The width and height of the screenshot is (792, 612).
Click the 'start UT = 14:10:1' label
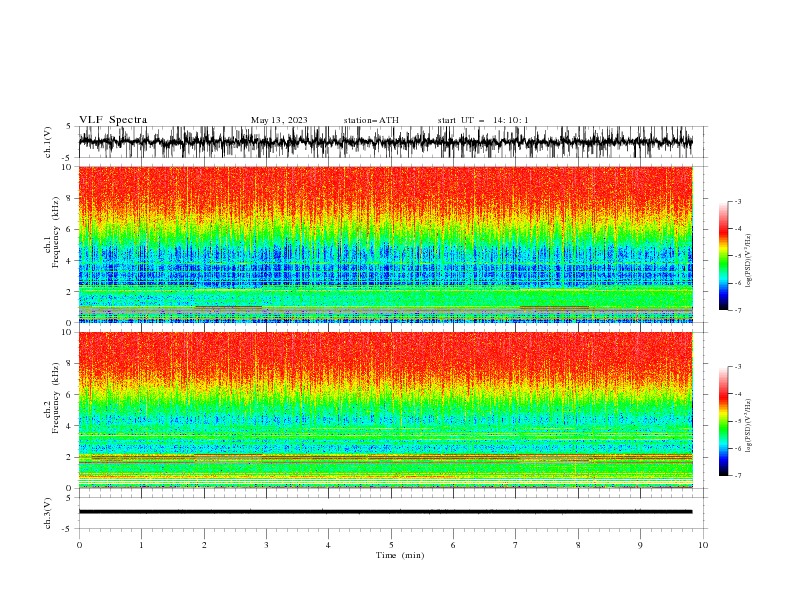pos(483,120)
